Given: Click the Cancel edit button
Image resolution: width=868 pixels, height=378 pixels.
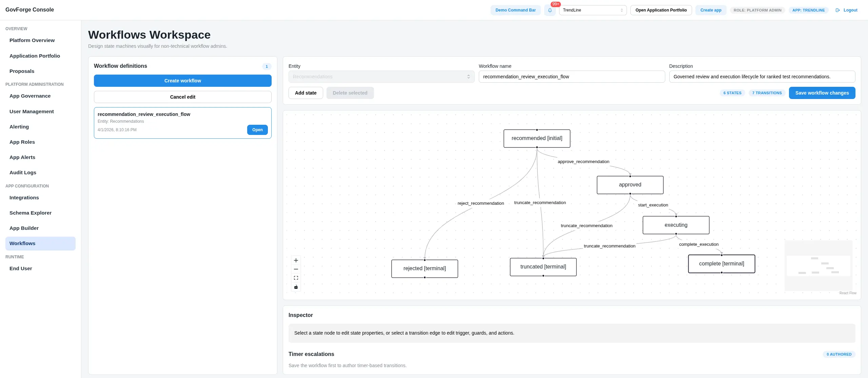Looking at the screenshot, I should (183, 97).
